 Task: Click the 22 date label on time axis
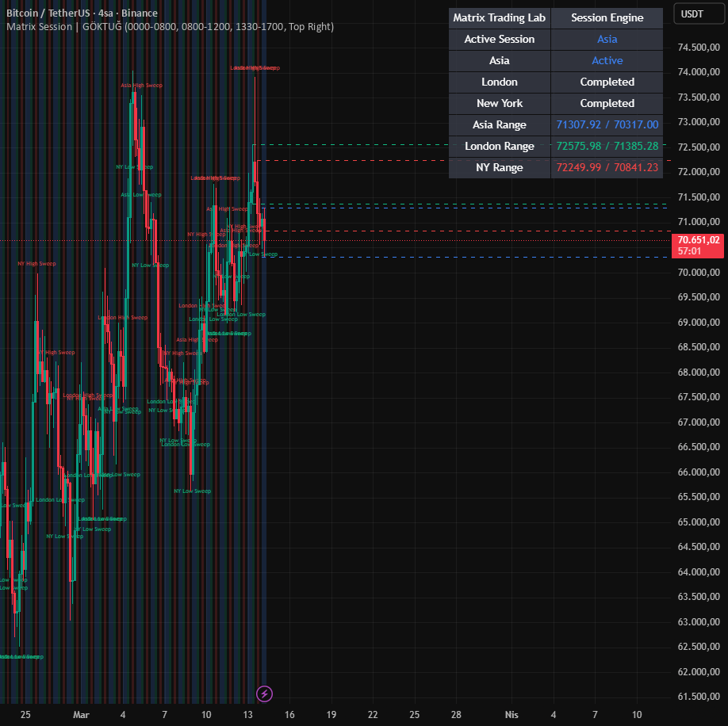pos(373,714)
